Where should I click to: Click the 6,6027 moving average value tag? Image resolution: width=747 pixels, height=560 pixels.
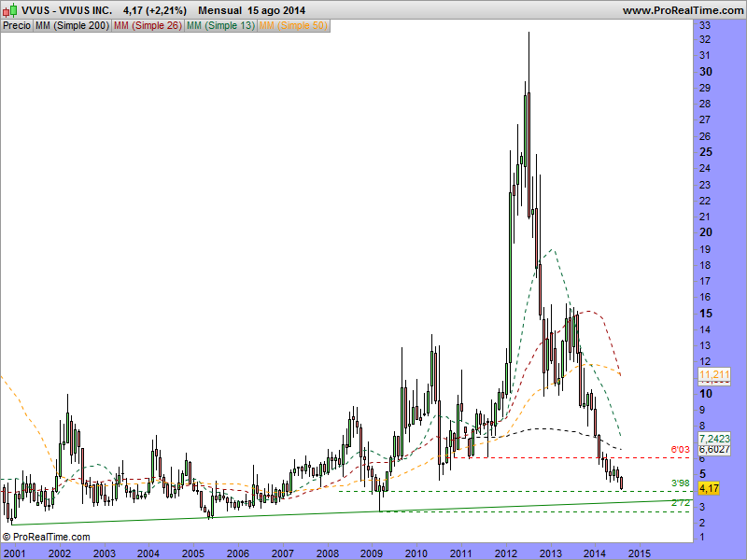point(714,450)
